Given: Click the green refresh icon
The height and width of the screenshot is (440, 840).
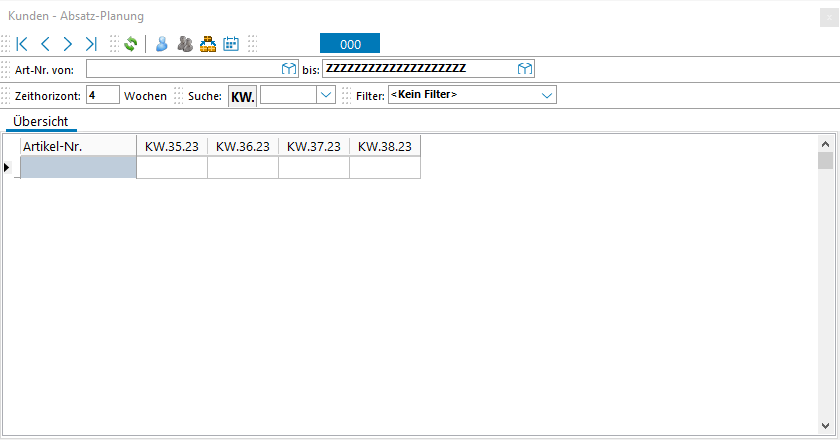Looking at the screenshot, I should (x=130, y=44).
